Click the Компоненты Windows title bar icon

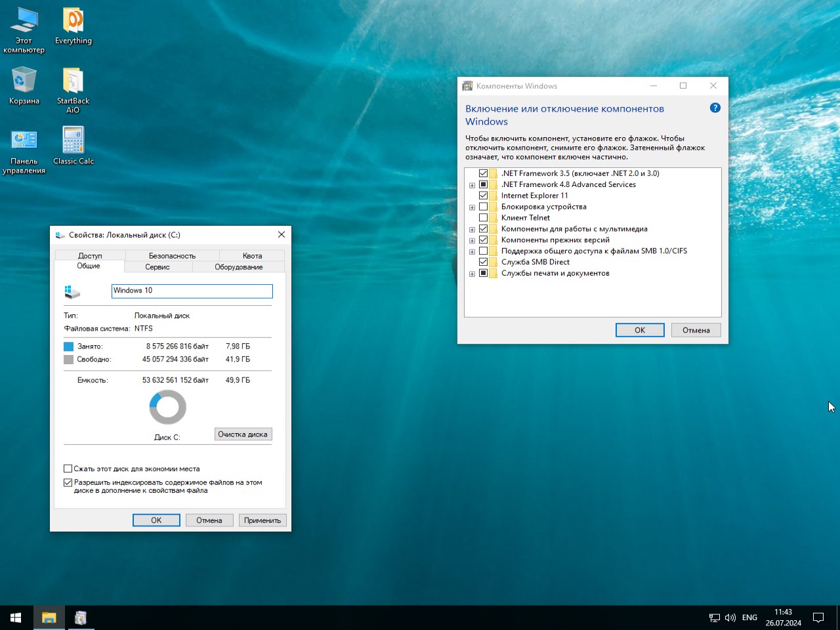(468, 86)
